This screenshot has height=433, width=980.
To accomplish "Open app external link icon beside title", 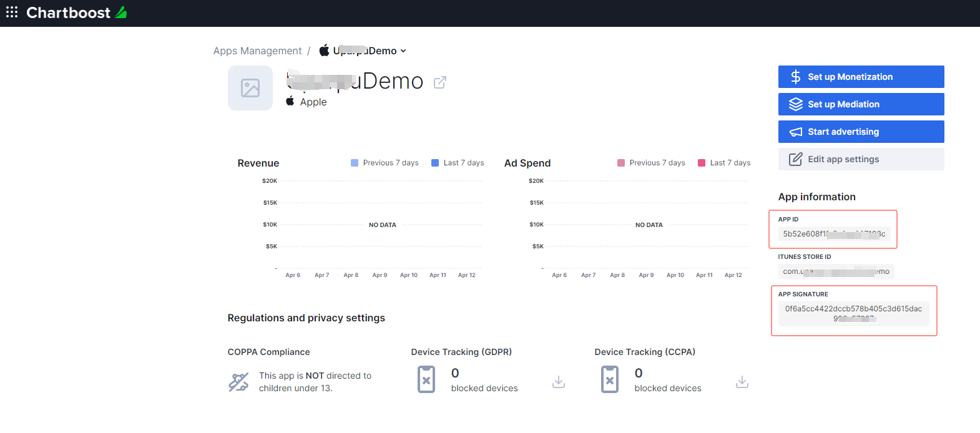I will point(440,82).
